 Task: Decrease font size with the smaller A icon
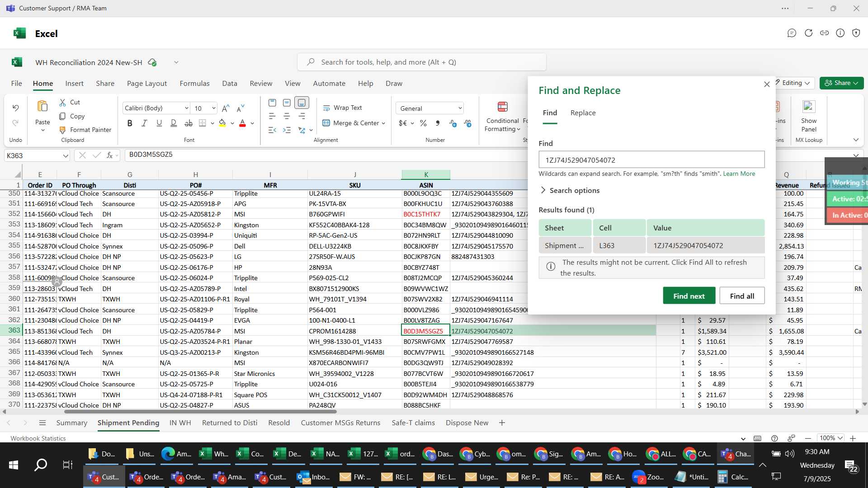pos(241,108)
